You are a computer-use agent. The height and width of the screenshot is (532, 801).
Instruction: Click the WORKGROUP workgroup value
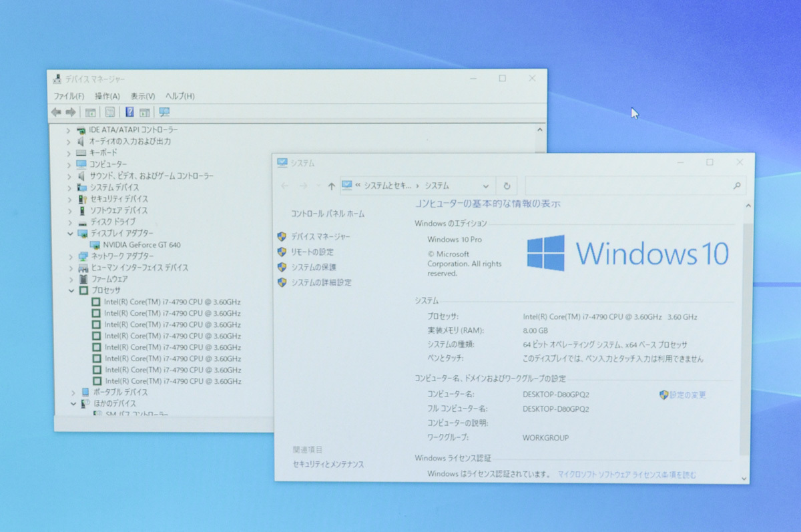click(x=546, y=438)
